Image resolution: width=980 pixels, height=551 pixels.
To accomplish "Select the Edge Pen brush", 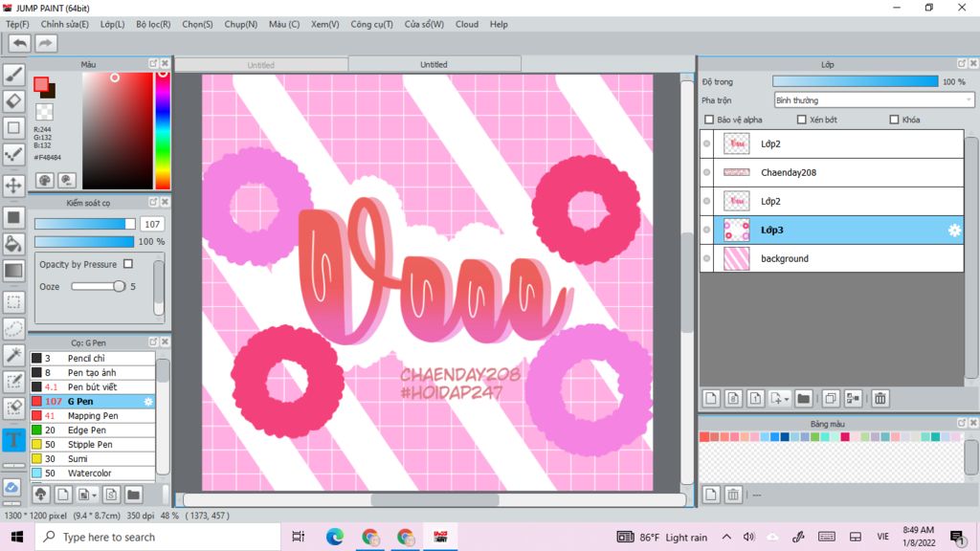I will coord(93,430).
